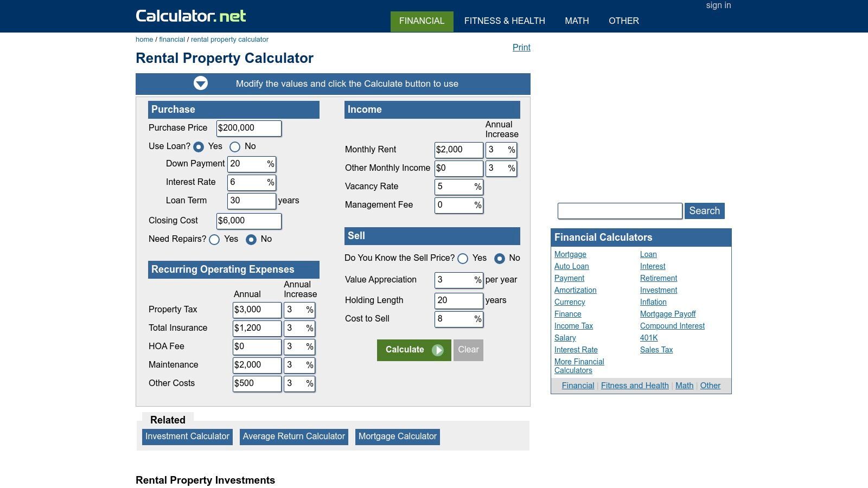Choose 'Yes' for Do You Know the Sell Price
The image size is (868, 488).
coord(463,259)
